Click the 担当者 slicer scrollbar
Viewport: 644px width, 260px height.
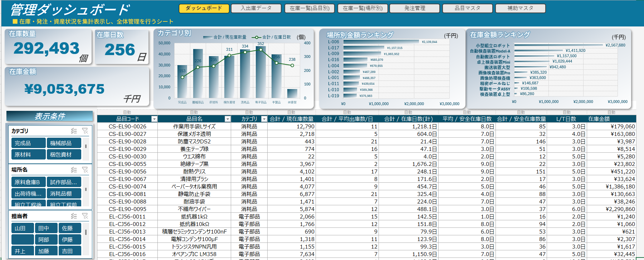coord(86,239)
